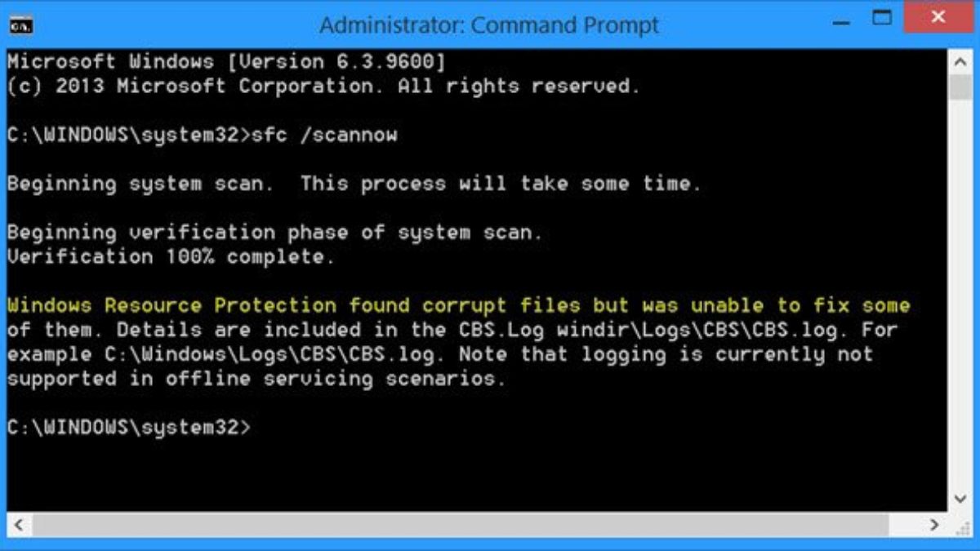
Task: Click the vertical scrollbar up arrow
Action: [960, 61]
